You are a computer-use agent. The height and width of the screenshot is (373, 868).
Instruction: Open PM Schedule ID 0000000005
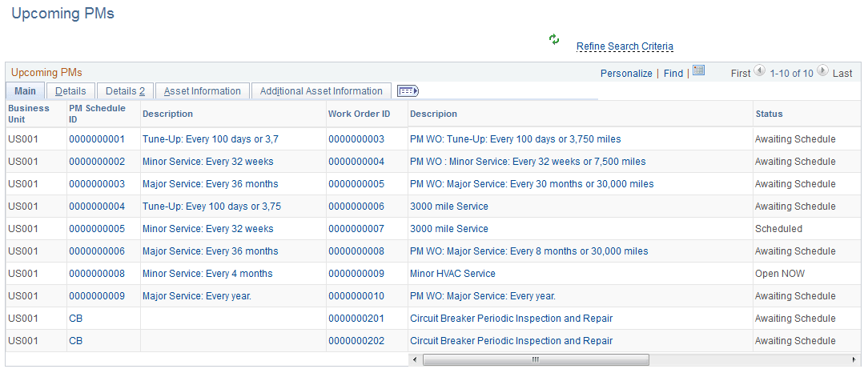pos(97,229)
